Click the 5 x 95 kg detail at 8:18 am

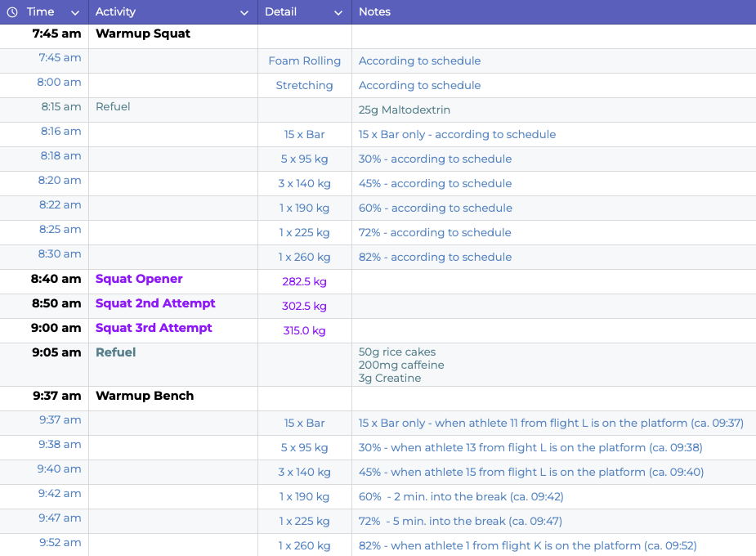pyautogui.click(x=305, y=159)
